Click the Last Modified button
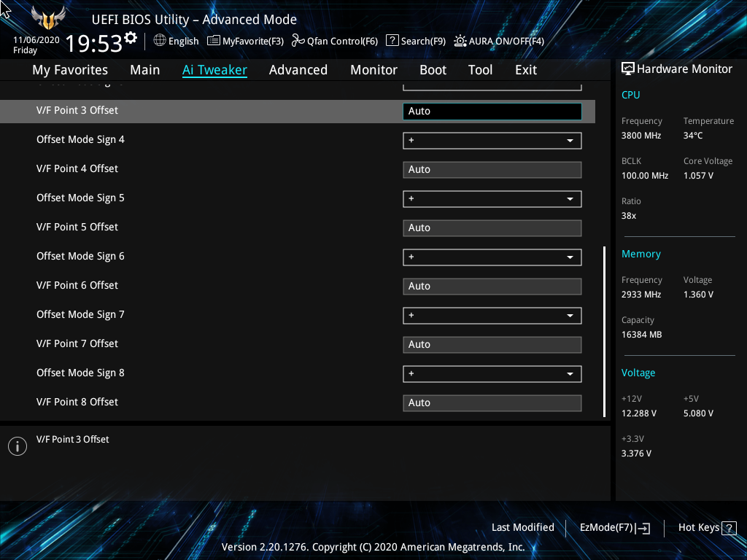Screen dimensions: 747x560 pyautogui.click(x=522, y=528)
